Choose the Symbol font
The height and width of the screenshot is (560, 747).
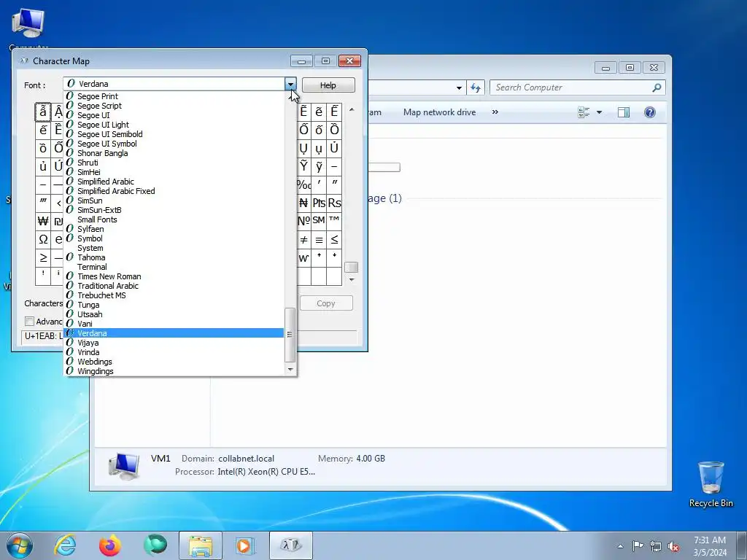click(174, 238)
